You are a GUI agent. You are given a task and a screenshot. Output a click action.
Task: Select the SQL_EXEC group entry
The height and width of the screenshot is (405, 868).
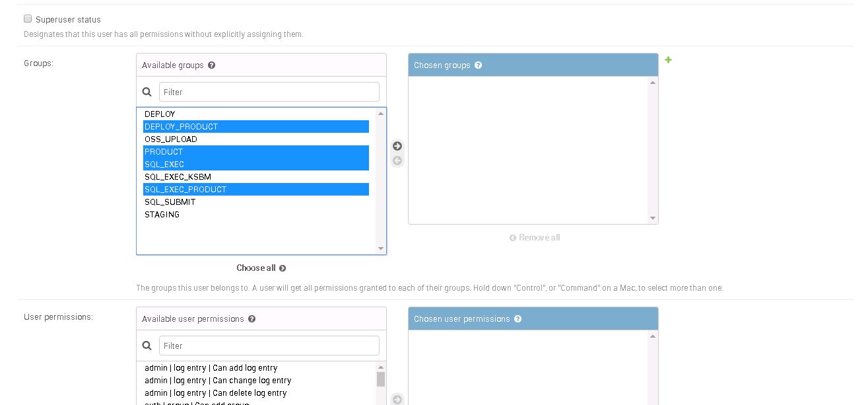[x=256, y=165]
